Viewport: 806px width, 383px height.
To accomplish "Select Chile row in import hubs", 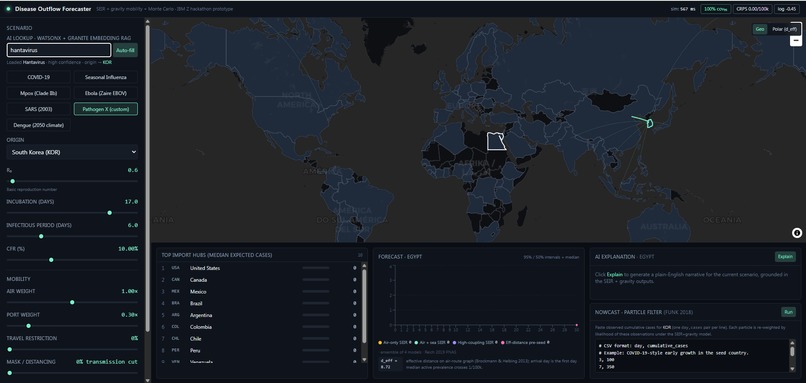I will click(259, 339).
